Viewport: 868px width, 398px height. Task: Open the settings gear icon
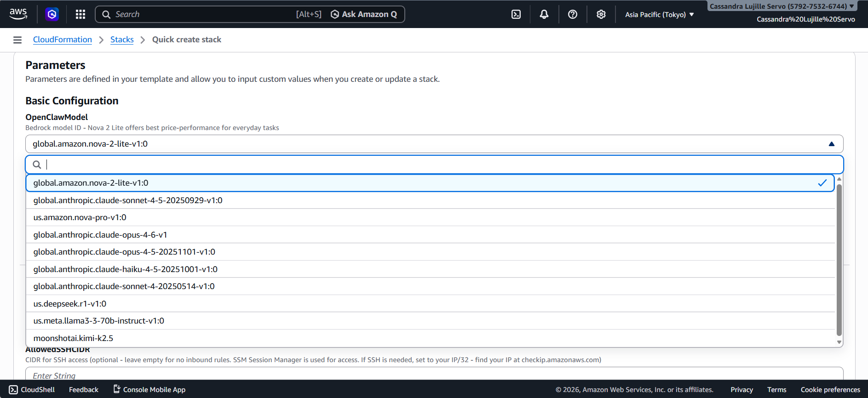(x=601, y=14)
